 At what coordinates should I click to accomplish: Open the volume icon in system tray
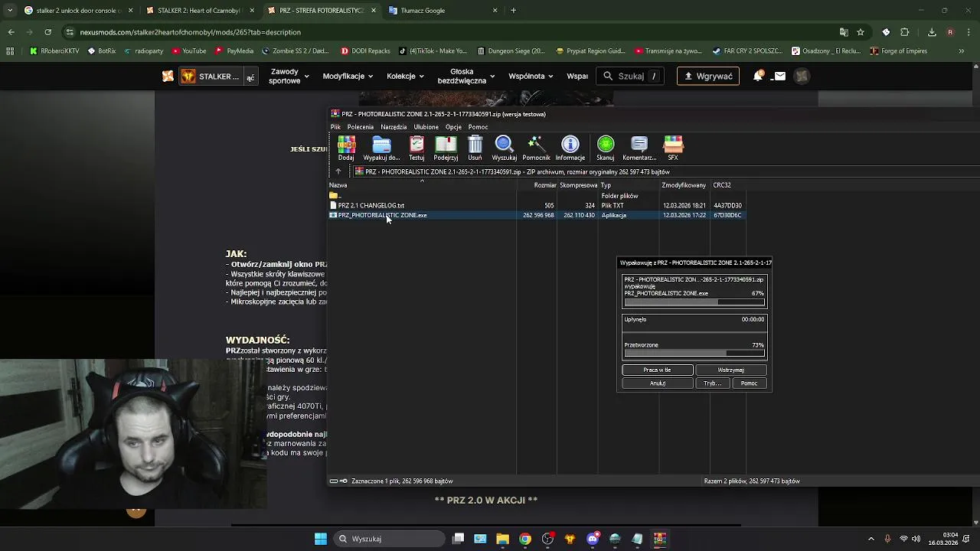click(916, 539)
